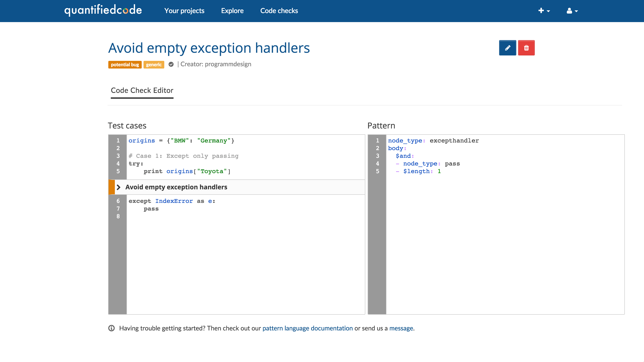Image resolution: width=644 pixels, height=362 pixels.
Task: Click the plus icon in the navbar
Action: click(541, 11)
